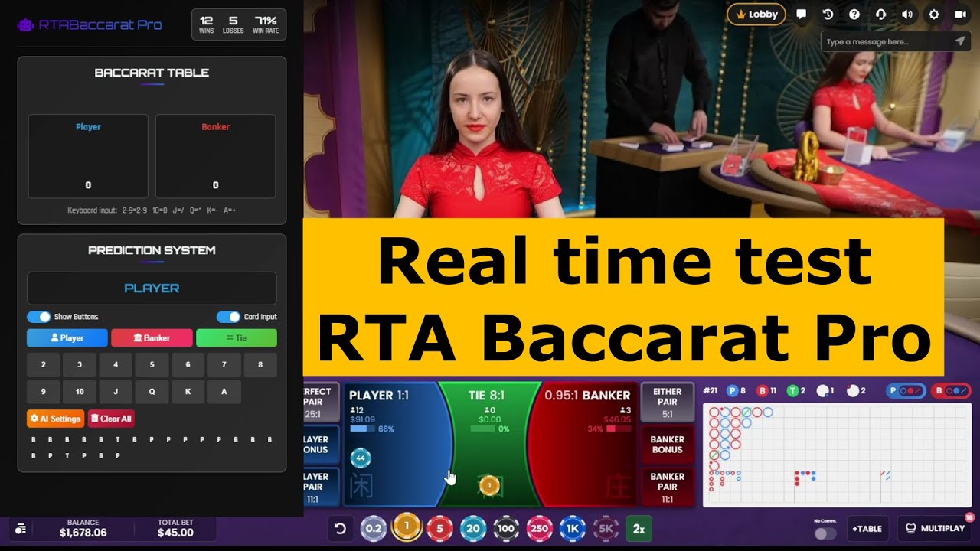Click the RTABaccarat Pro robot logo
980x551 pixels.
point(25,24)
